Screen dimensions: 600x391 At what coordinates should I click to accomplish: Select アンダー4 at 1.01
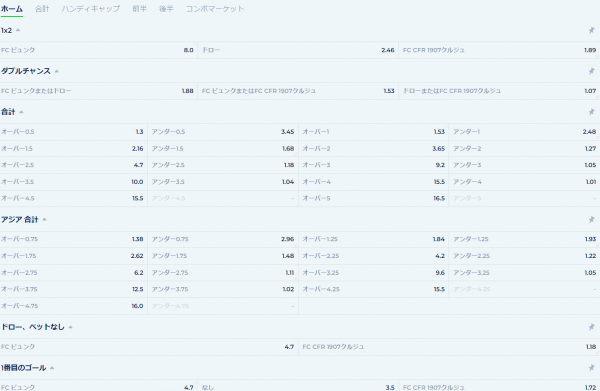tap(525, 182)
